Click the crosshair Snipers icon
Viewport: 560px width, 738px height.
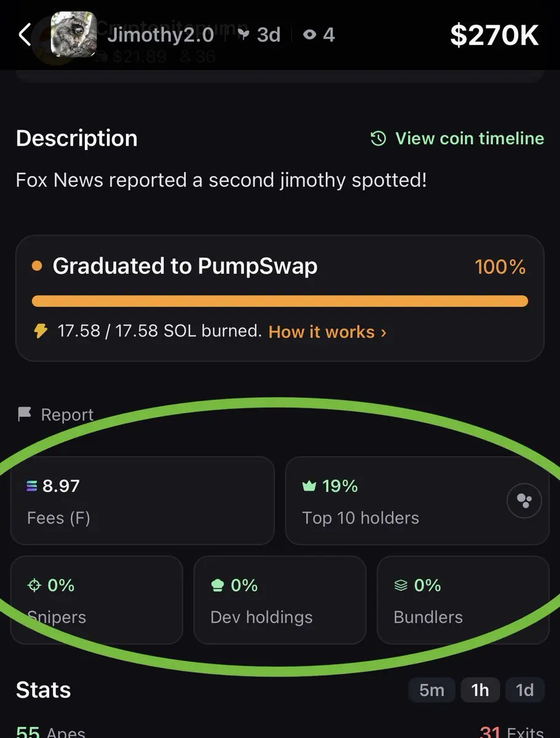pos(34,585)
